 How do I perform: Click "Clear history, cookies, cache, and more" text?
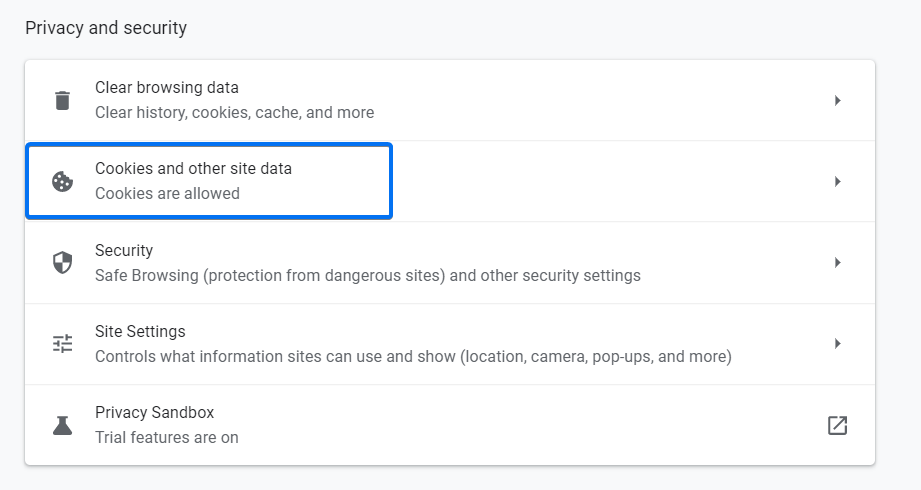[234, 113]
